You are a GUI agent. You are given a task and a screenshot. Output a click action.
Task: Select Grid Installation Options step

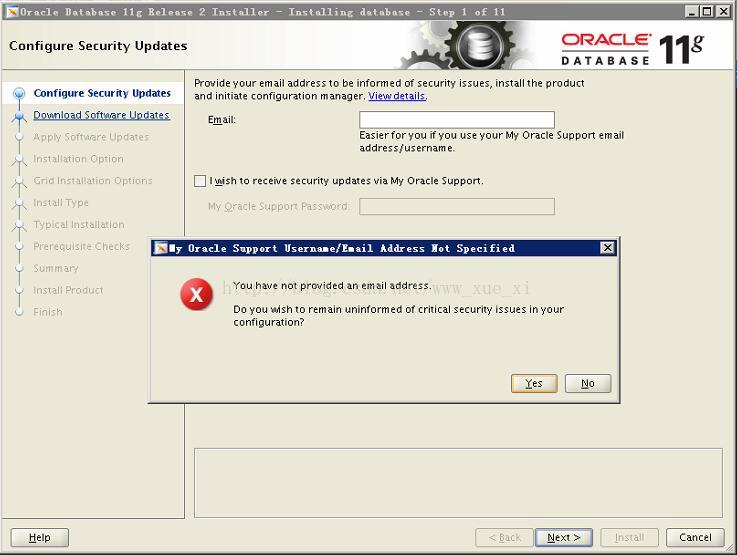point(93,180)
